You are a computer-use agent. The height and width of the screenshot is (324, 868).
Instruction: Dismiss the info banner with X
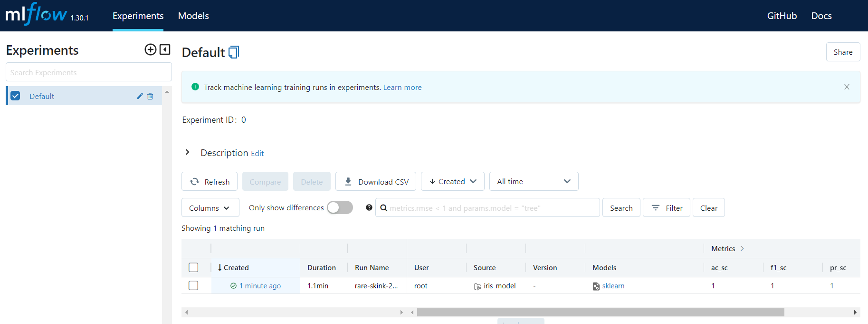tap(847, 87)
